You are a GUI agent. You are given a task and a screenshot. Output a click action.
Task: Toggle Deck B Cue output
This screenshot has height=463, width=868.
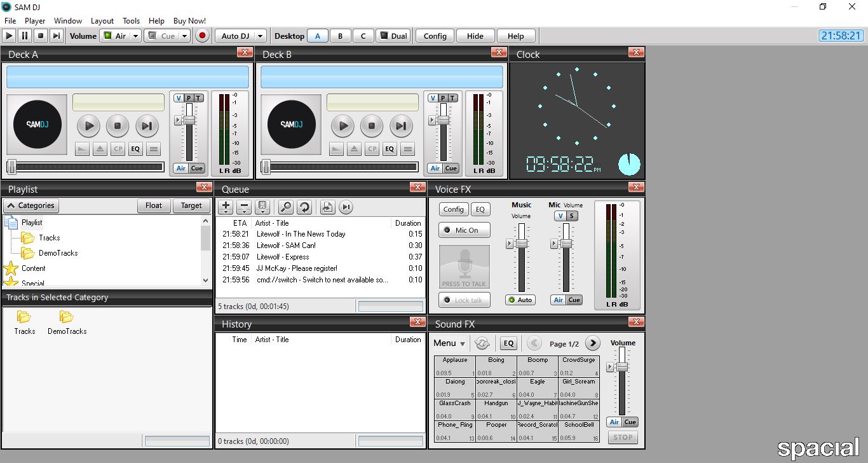[x=451, y=169]
